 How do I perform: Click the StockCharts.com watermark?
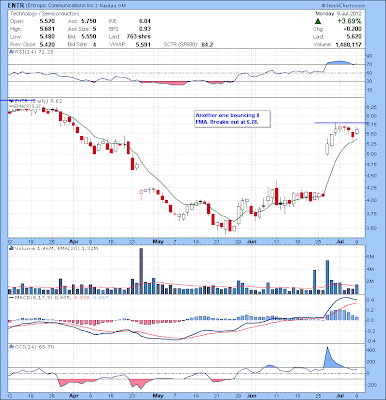(343, 6)
